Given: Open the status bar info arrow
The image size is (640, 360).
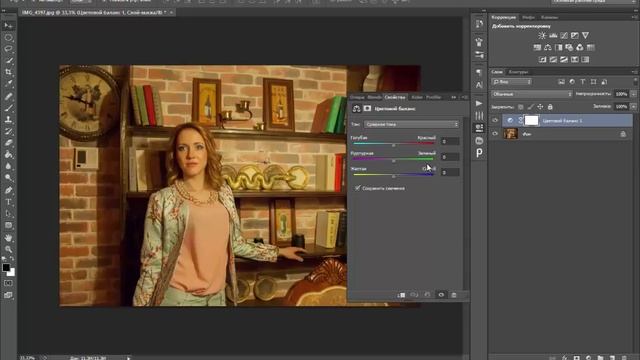Looking at the screenshot, I should click(129, 358).
